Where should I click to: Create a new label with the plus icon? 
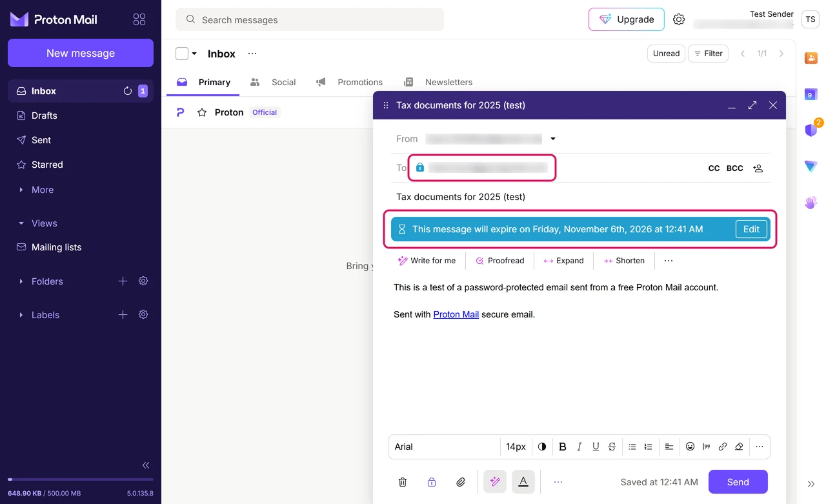(x=123, y=315)
